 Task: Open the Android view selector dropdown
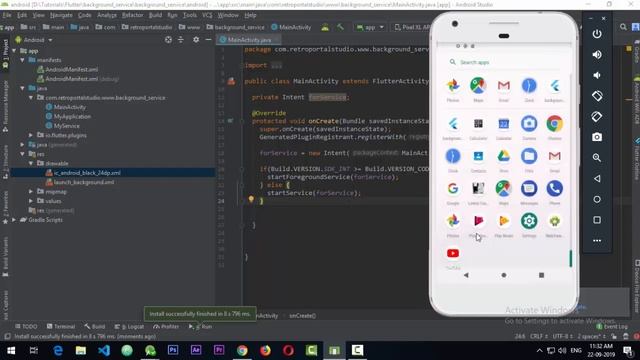pos(34,40)
